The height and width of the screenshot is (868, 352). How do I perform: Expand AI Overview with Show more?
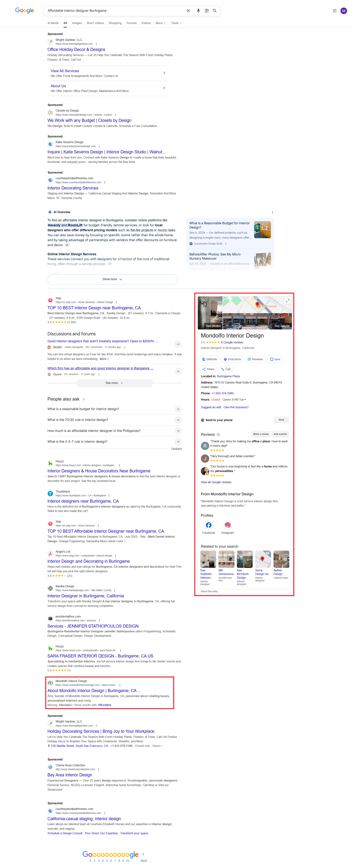pos(112,279)
